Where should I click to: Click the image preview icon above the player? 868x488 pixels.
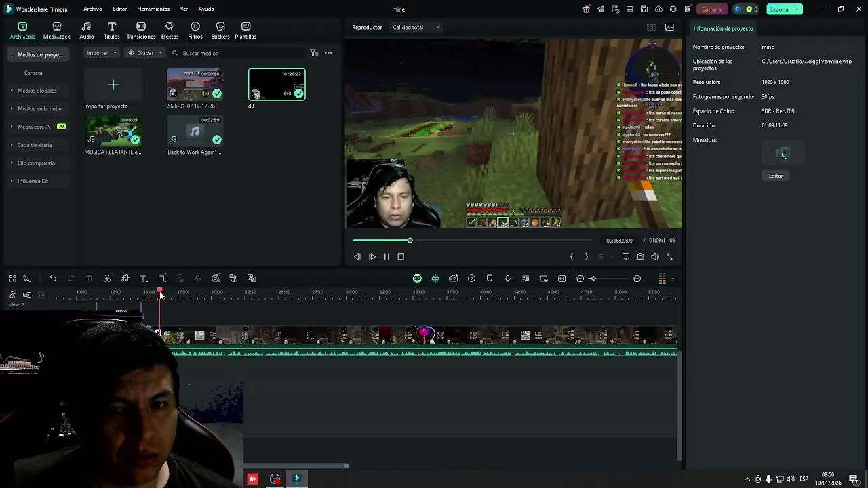coord(669,28)
